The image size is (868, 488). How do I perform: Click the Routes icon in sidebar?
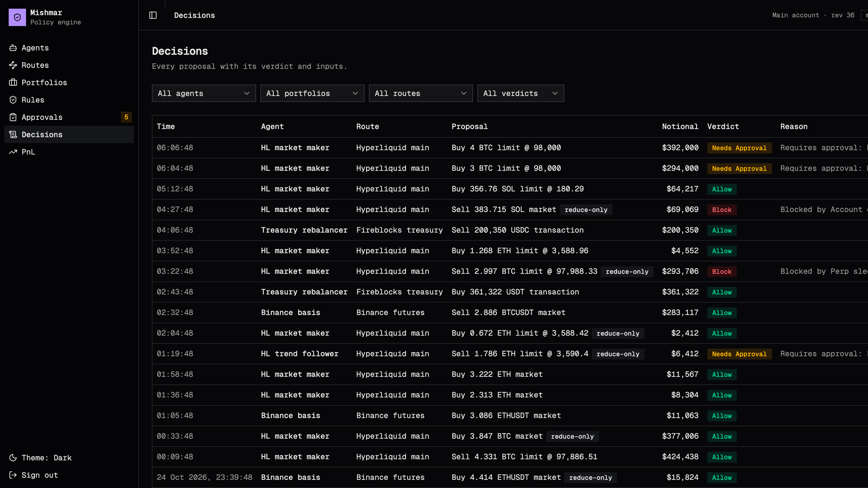[x=13, y=65]
